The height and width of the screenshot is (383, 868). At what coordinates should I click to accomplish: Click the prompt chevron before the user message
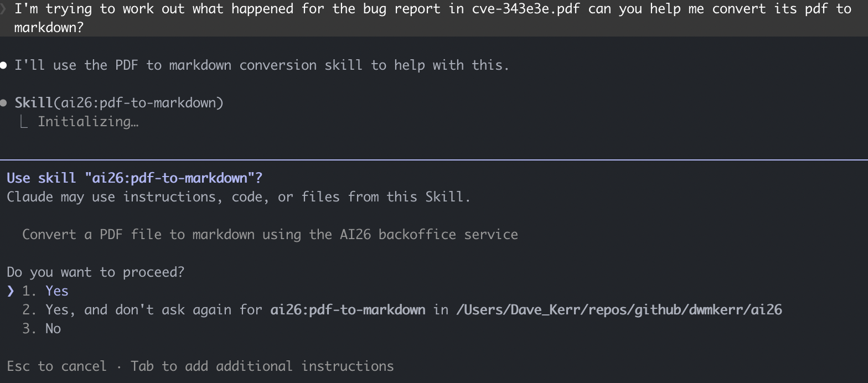click(3, 9)
